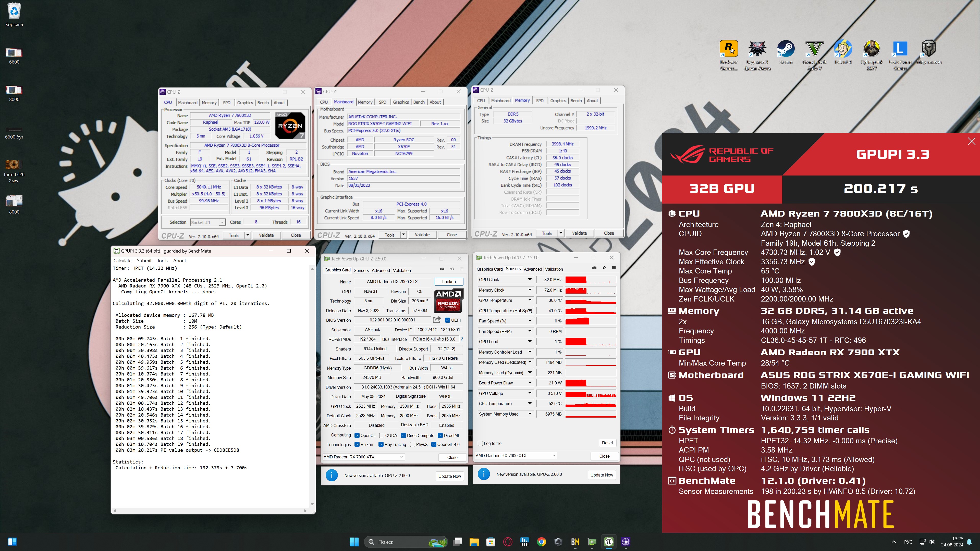The width and height of the screenshot is (980, 551).
Task: Click the GPU Temperature sensor graph
Action: pos(591,300)
